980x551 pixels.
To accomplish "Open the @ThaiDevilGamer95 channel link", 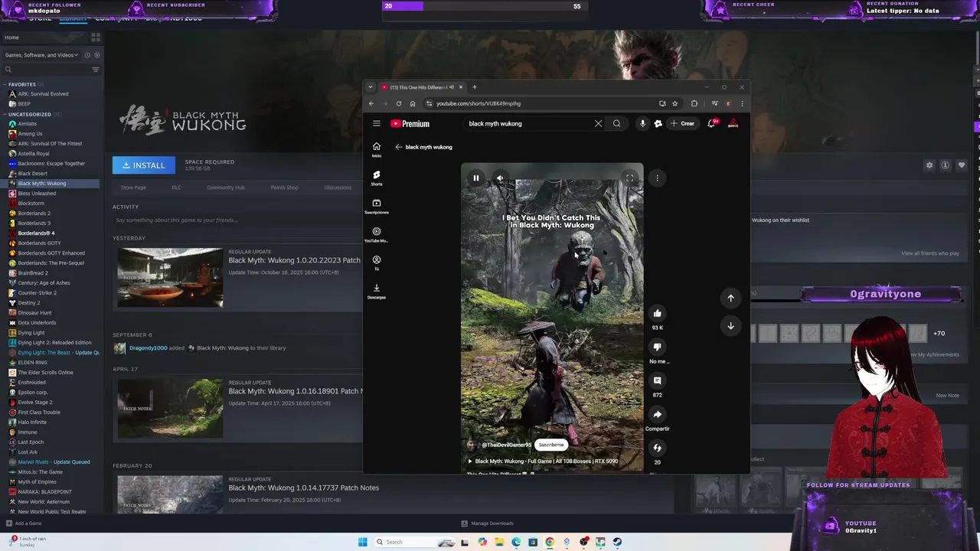I will (x=506, y=445).
